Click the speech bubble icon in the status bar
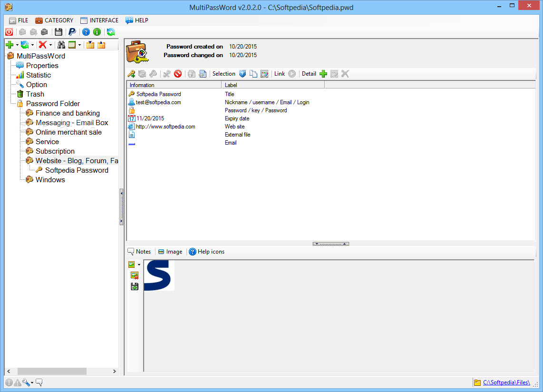 (x=39, y=382)
